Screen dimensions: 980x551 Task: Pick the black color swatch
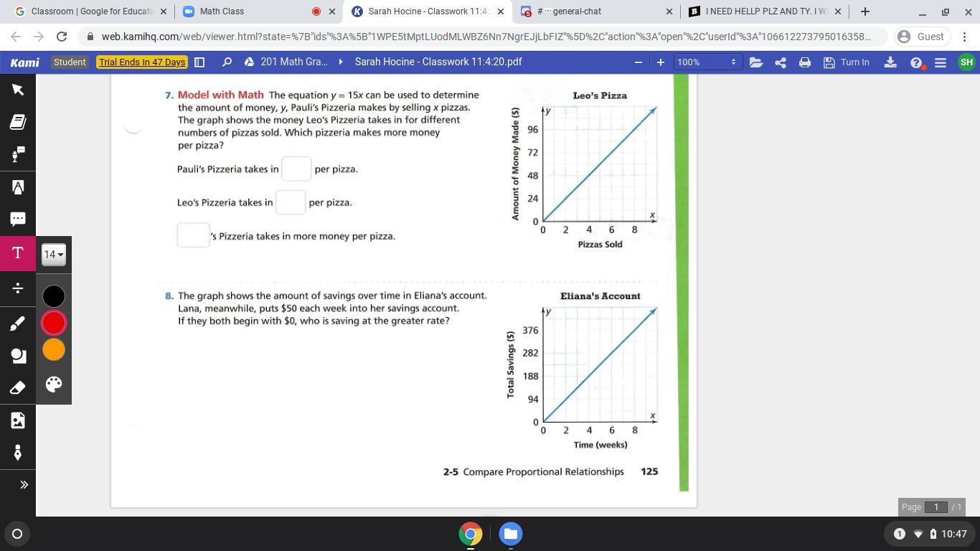tap(54, 296)
